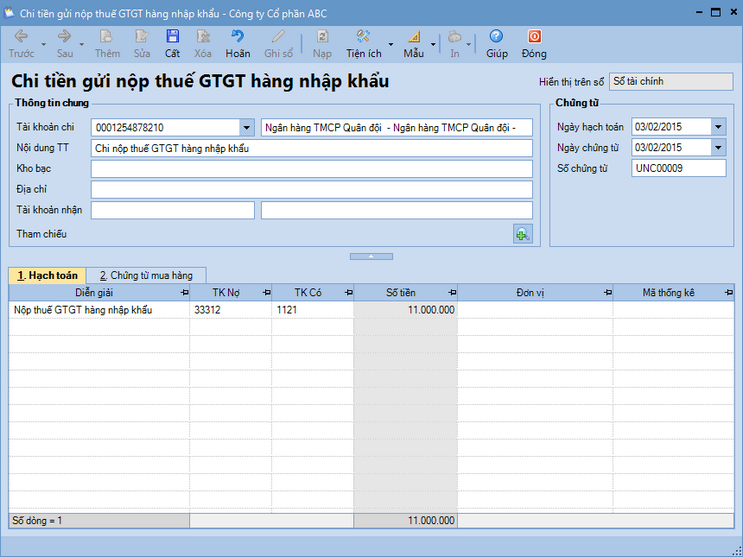Open the Tài khoản chi account dropdown
This screenshot has width=743, height=557.
(x=246, y=128)
